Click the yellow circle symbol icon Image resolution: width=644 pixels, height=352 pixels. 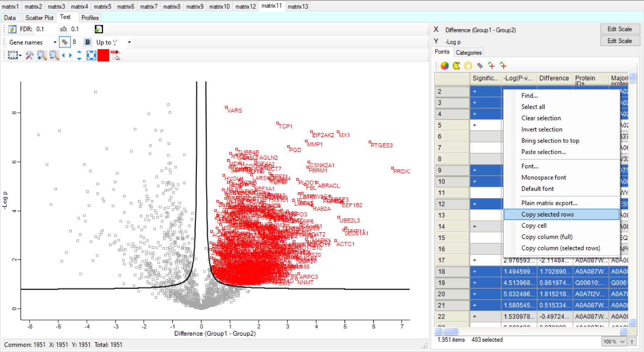tap(468, 66)
